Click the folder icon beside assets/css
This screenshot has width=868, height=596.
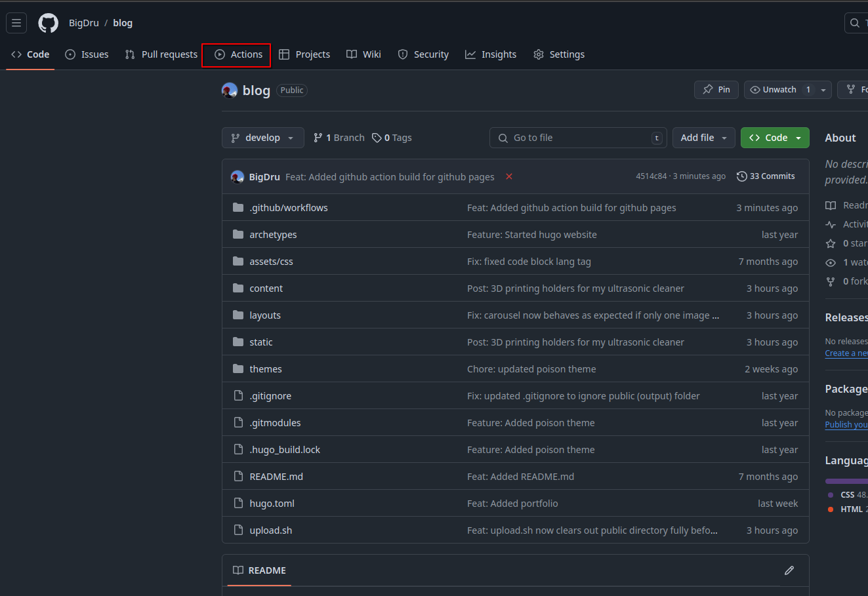(238, 262)
